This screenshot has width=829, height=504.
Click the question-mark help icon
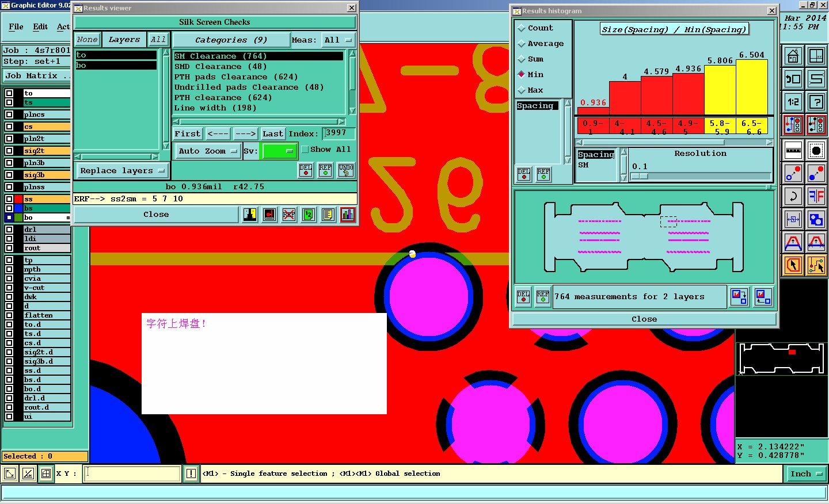[x=816, y=102]
